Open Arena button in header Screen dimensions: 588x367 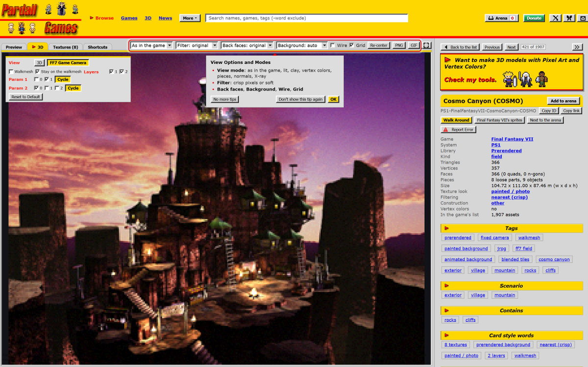(502, 18)
